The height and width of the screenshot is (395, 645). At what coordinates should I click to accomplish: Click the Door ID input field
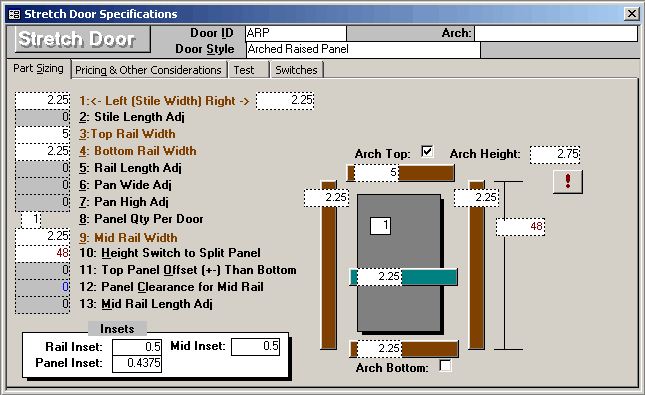tap(296, 33)
